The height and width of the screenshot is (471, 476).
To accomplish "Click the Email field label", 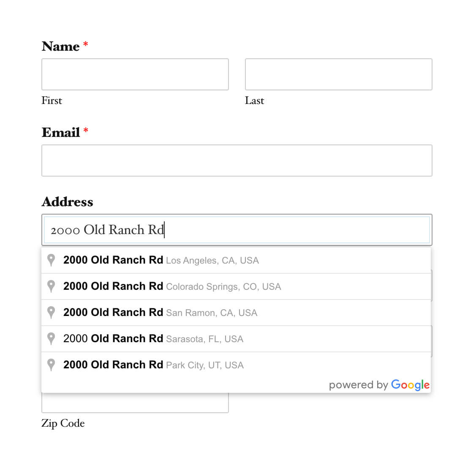I will coord(61,132).
